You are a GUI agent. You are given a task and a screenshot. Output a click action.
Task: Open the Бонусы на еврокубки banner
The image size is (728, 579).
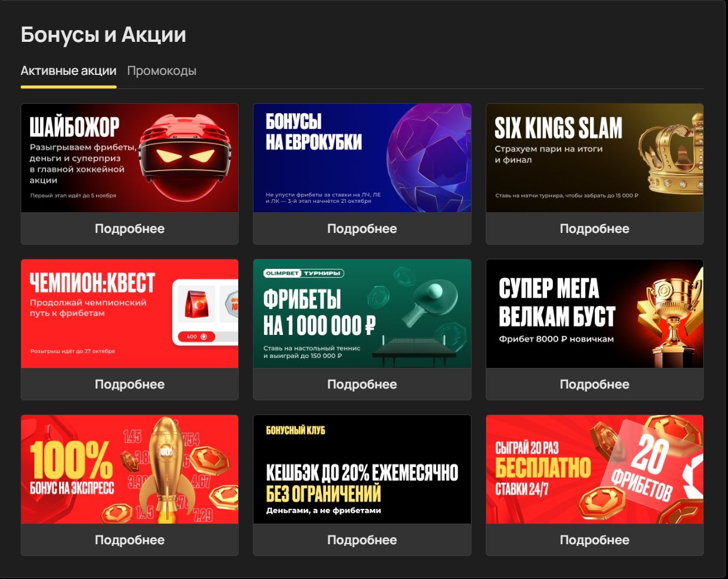[362, 158]
